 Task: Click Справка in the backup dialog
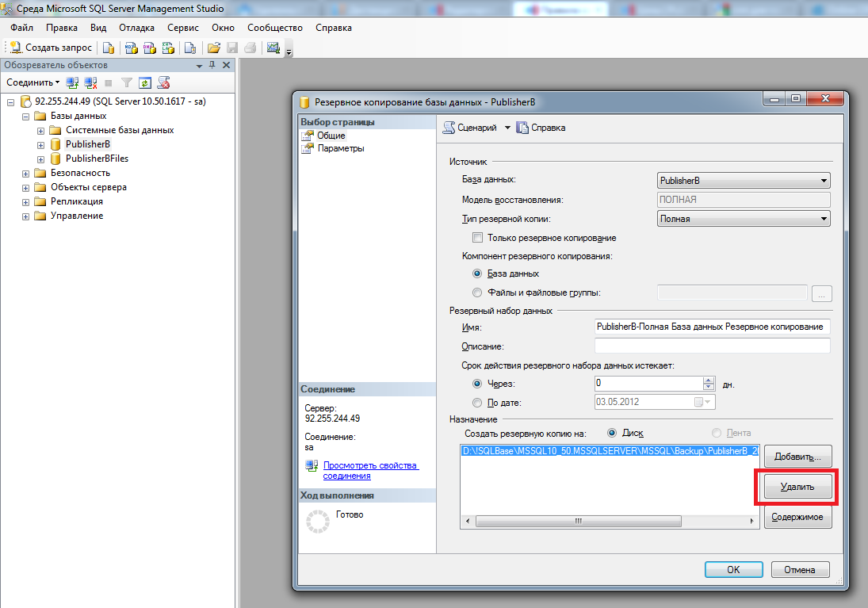pos(541,128)
